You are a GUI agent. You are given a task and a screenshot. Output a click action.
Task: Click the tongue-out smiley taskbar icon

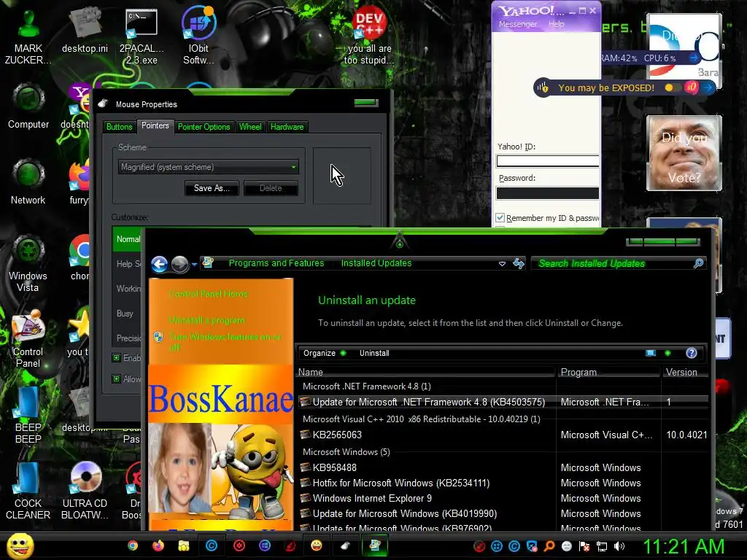[317, 545]
